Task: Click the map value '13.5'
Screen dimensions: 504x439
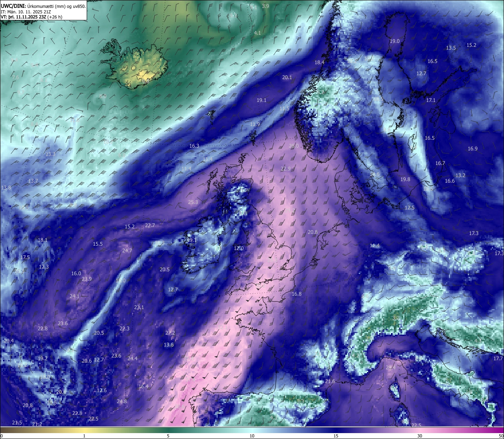Action: coord(451,48)
